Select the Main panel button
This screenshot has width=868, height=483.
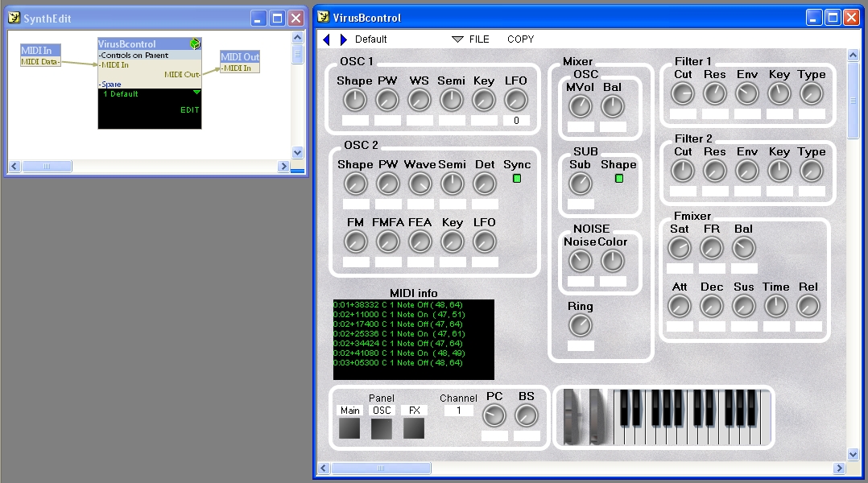pos(349,428)
